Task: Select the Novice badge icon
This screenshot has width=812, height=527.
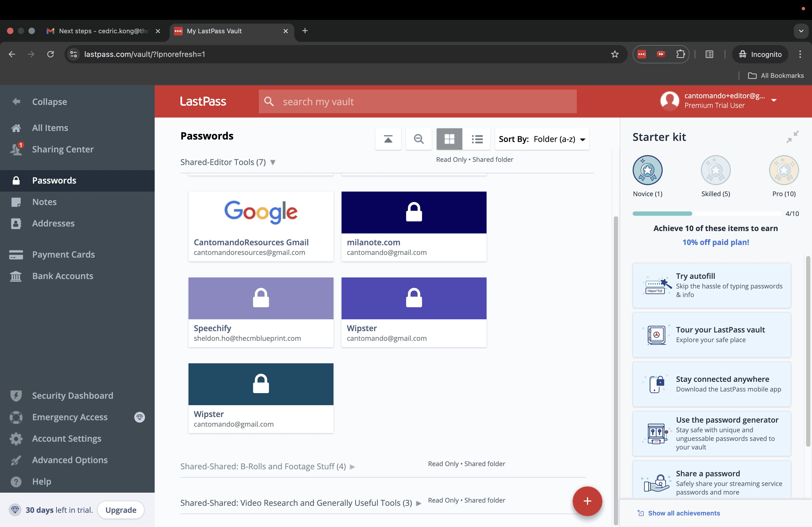Action: 647,170
